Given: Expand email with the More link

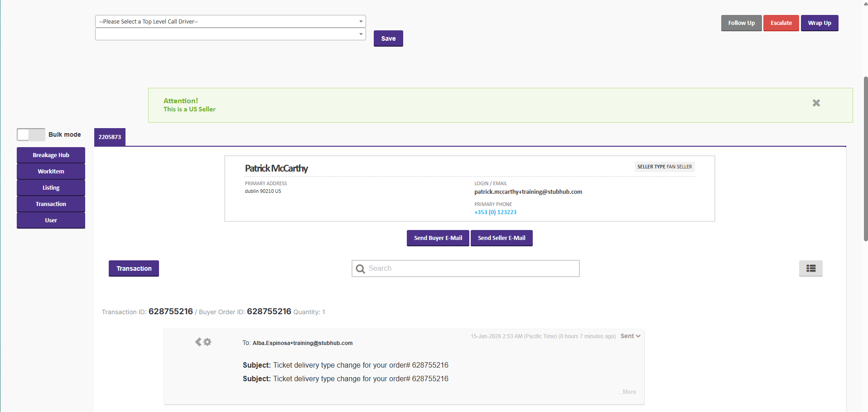Looking at the screenshot, I should [x=628, y=392].
